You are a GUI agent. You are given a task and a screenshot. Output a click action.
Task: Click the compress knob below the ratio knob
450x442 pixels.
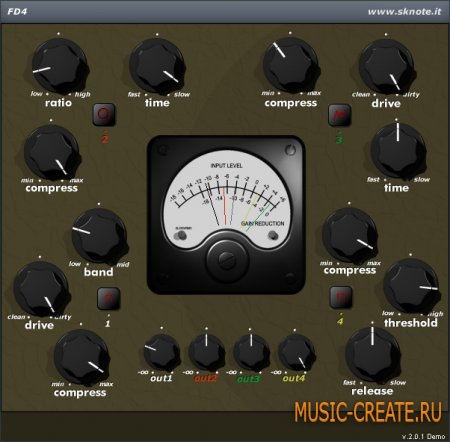(51, 153)
